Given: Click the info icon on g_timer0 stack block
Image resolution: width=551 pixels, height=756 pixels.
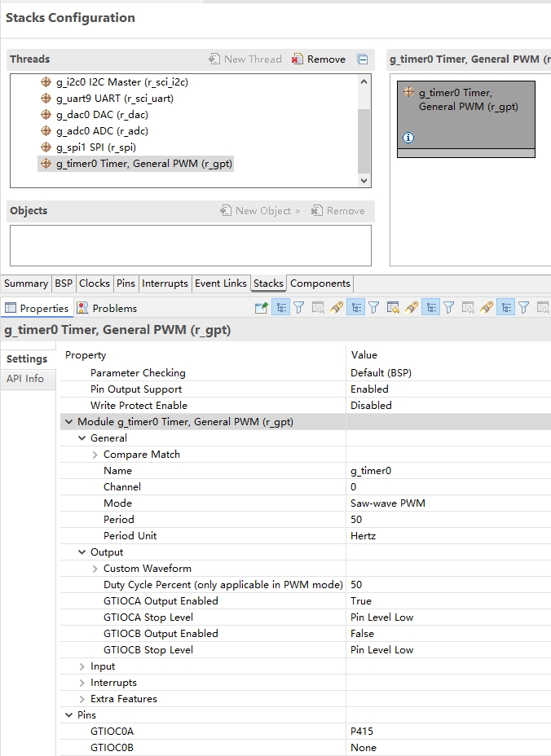Looking at the screenshot, I should [x=408, y=138].
